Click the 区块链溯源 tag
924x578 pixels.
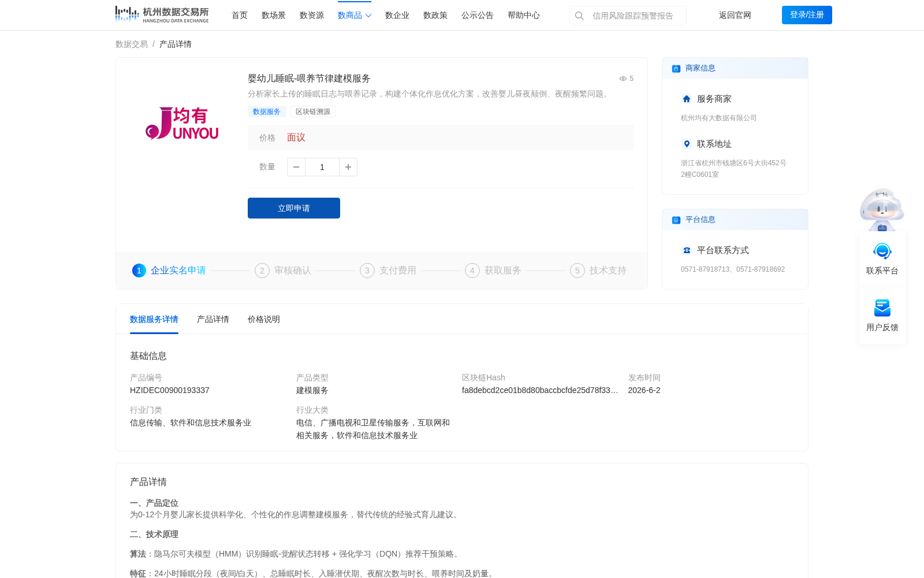point(313,112)
